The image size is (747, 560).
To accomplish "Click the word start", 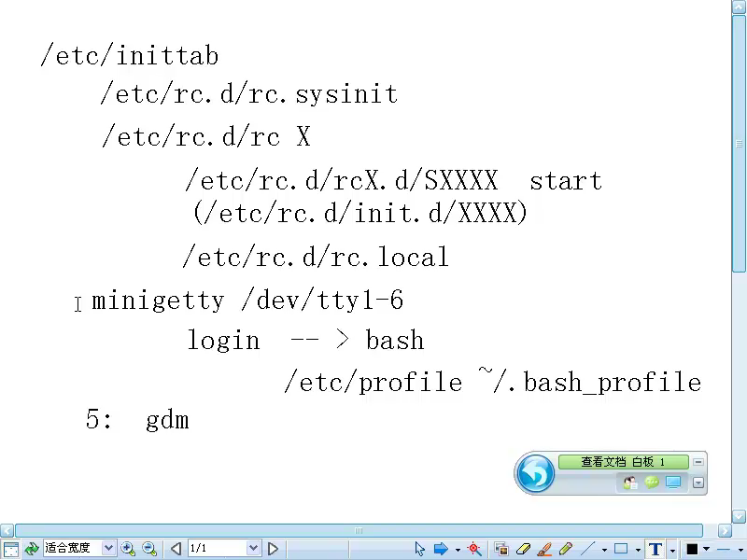I will tap(566, 181).
